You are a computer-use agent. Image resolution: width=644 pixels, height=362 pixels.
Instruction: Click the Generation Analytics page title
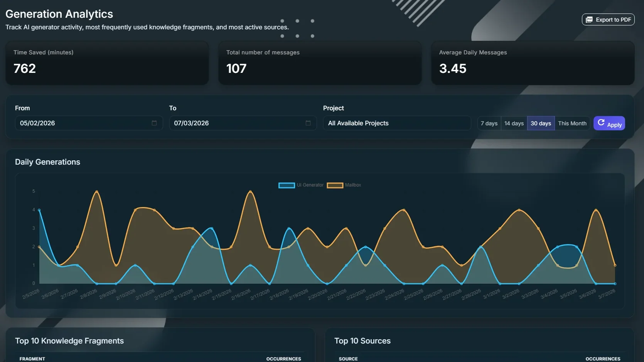point(59,14)
